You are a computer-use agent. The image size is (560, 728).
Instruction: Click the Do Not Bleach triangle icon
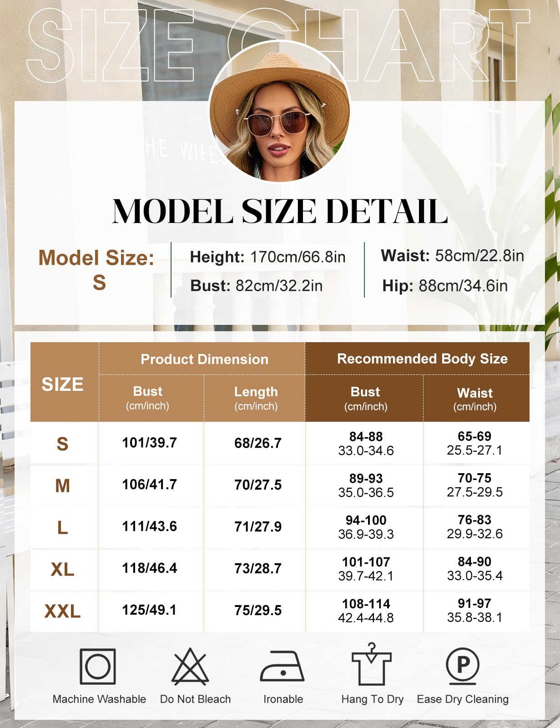coord(190,667)
